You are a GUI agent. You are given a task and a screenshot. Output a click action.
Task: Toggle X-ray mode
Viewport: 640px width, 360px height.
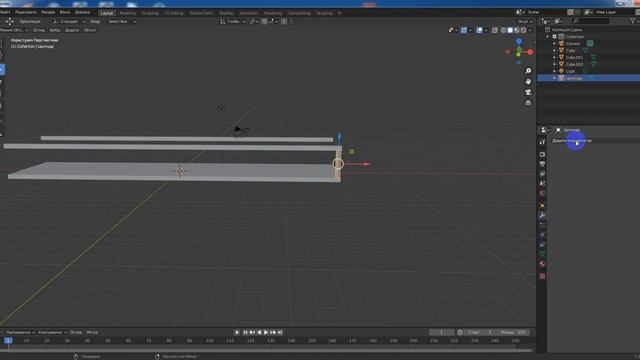[x=495, y=30]
